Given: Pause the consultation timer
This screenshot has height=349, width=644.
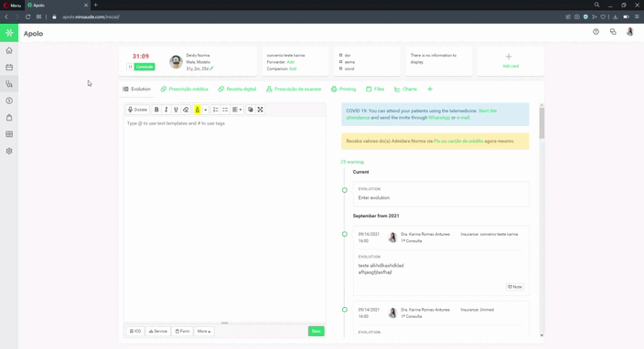Looking at the screenshot, I should pos(130,67).
